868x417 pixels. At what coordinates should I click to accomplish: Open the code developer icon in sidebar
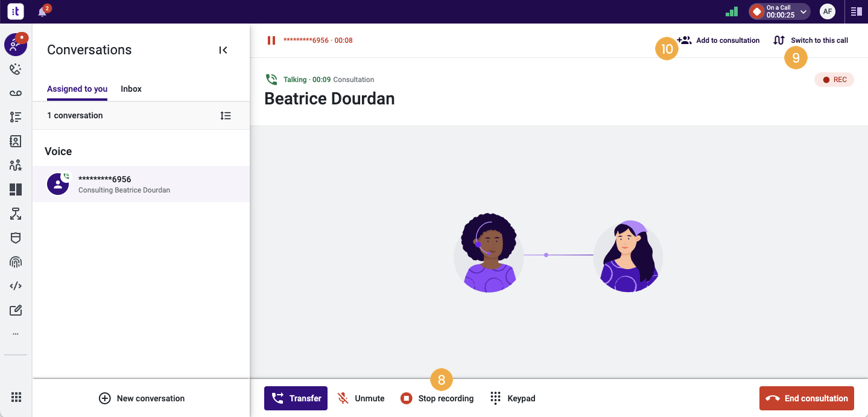click(x=16, y=286)
